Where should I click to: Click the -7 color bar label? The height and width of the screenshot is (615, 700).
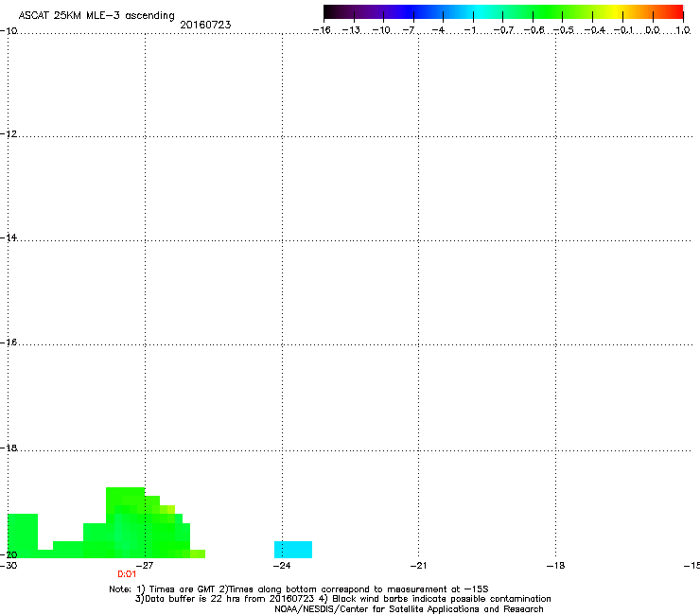[409, 30]
